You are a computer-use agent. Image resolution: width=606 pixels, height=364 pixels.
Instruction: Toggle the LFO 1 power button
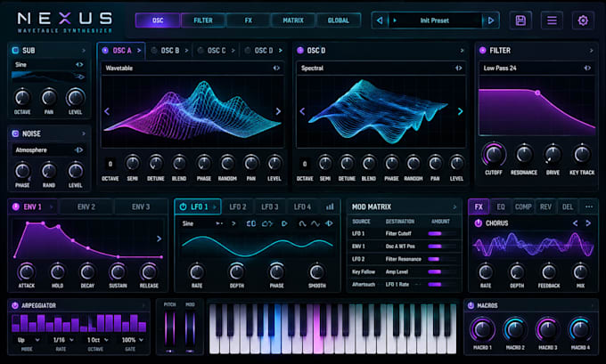pos(183,206)
